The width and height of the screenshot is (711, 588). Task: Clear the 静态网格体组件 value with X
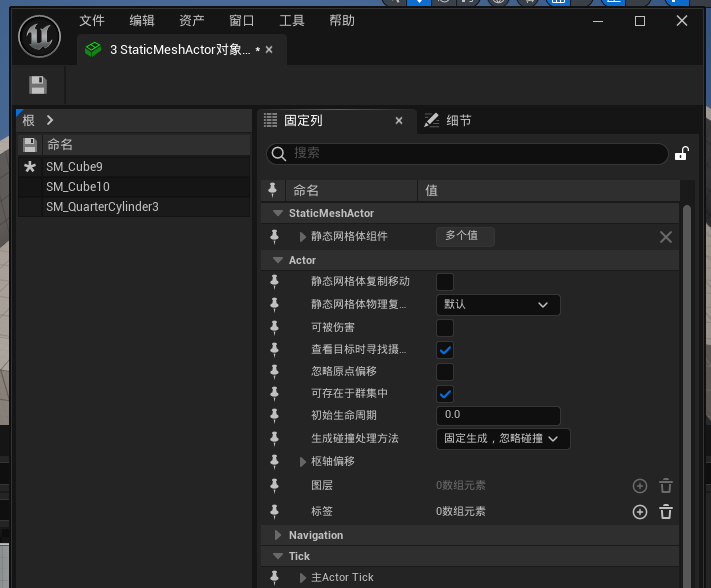666,237
